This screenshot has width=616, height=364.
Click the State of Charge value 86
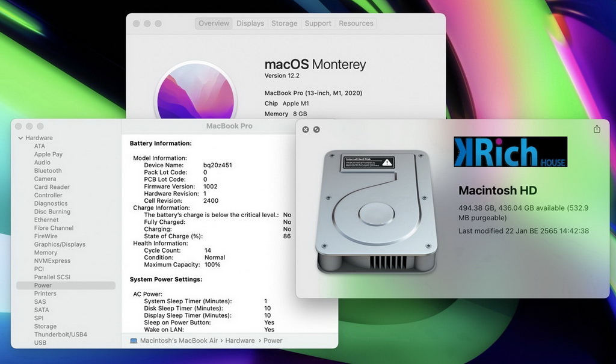pos(287,236)
